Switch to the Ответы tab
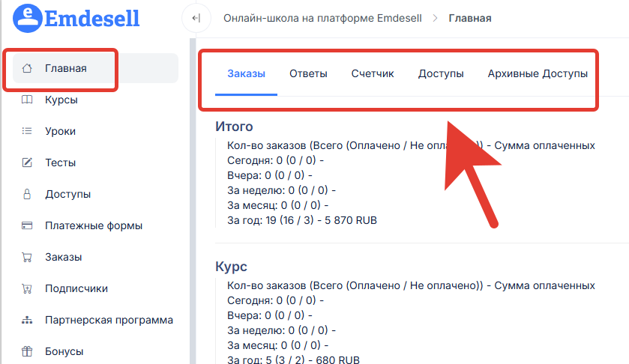 (x=308, y=73)
